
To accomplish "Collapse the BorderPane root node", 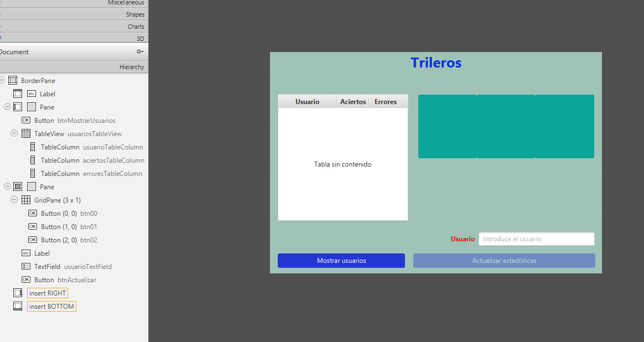I will point(1,80).
